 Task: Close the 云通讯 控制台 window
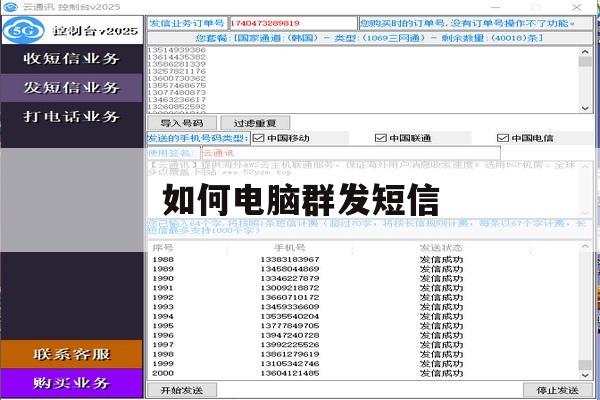click(577, 7)
